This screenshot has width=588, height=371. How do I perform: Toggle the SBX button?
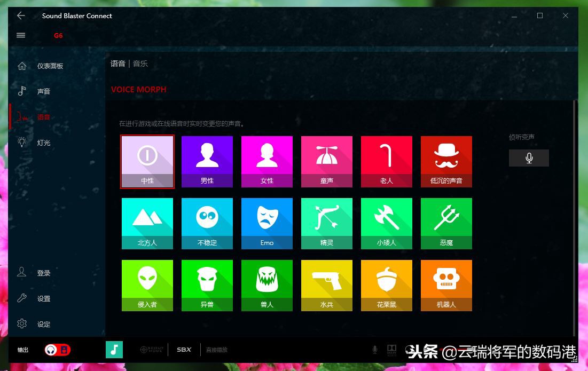click(x=184, y=350)
